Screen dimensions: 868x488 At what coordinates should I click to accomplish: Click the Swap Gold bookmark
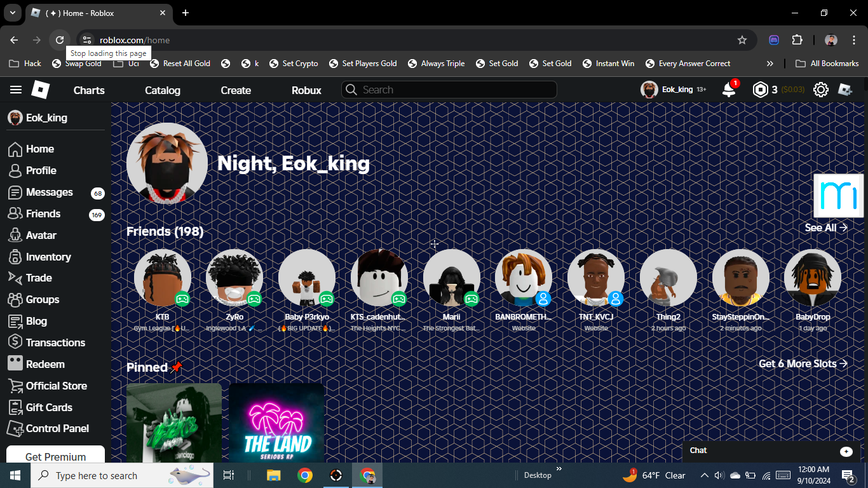77,64
